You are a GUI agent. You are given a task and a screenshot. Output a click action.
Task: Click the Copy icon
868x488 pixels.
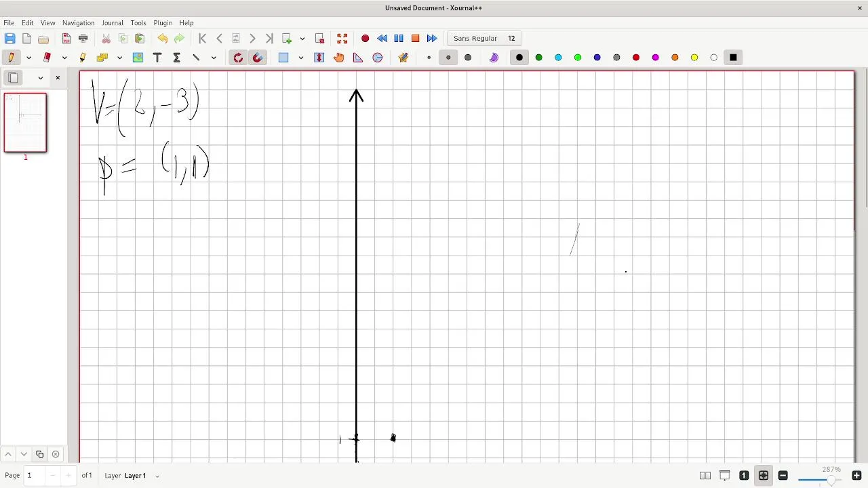(123, 39)
